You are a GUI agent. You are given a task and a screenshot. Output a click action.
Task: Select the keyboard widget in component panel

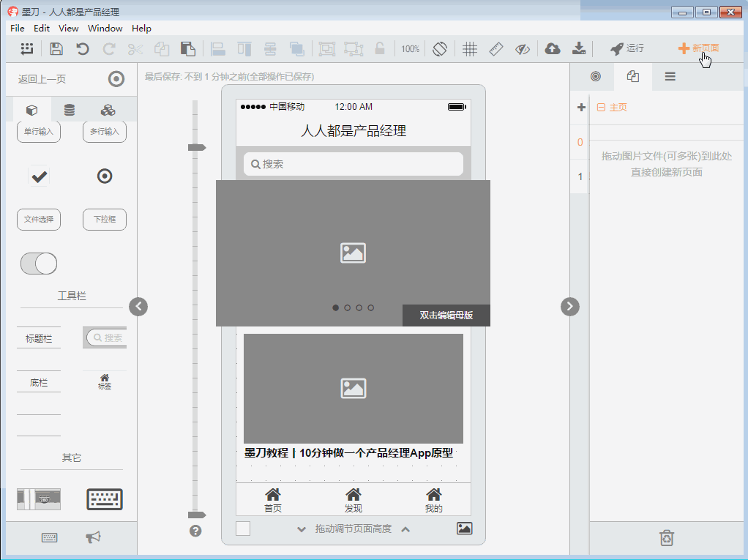point(105,499)
